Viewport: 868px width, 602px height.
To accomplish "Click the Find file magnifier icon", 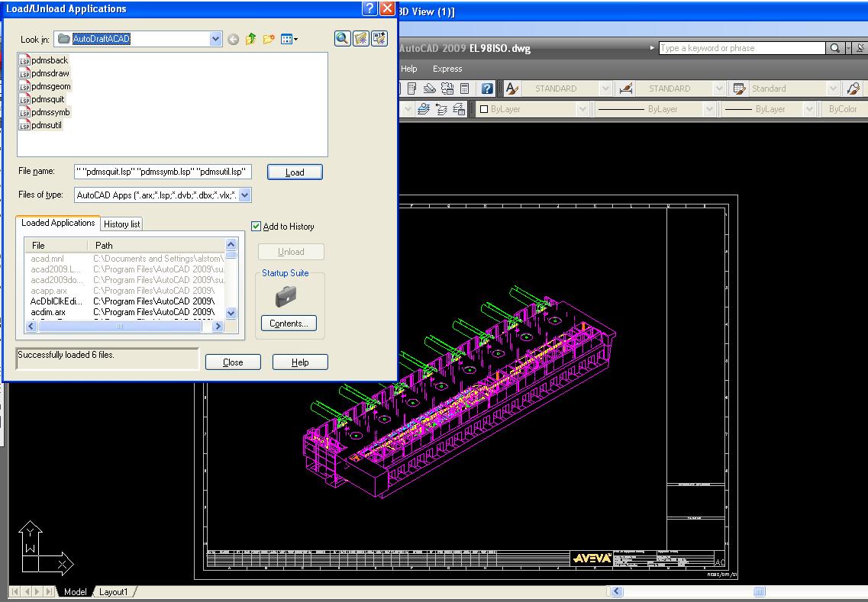I will coord(342,38).
